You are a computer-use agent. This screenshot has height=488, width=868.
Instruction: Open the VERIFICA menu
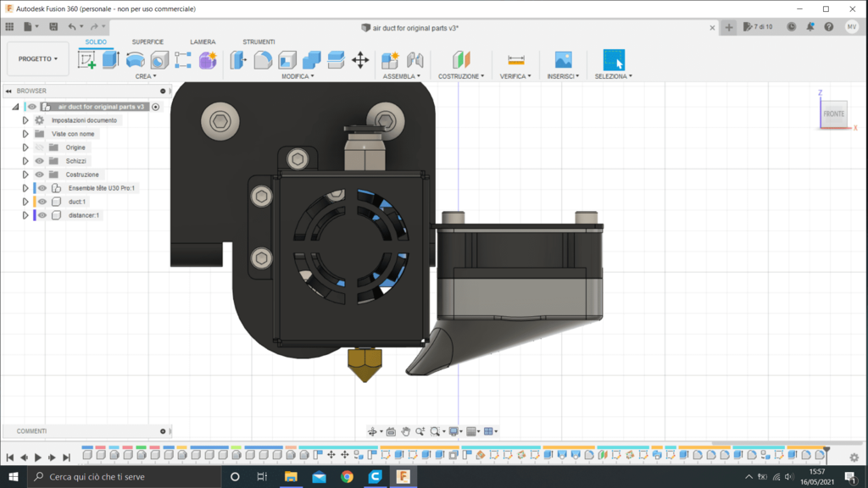pyautogui.click(x=515, y=76)
